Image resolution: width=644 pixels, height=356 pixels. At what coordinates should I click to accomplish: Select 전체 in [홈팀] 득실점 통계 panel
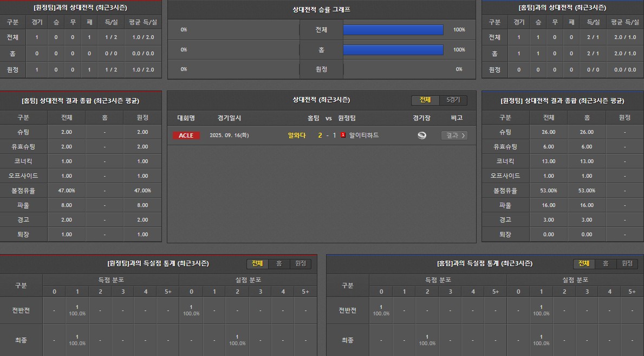point(584,263)
